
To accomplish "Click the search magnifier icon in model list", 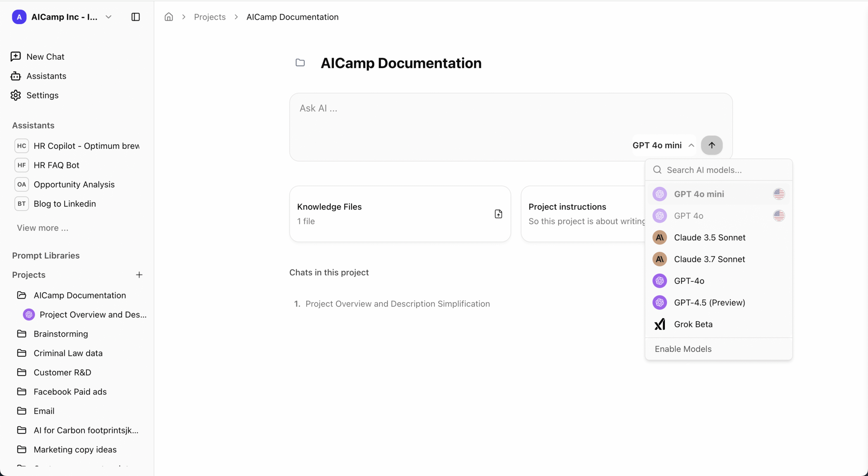I will coord(657,170).
